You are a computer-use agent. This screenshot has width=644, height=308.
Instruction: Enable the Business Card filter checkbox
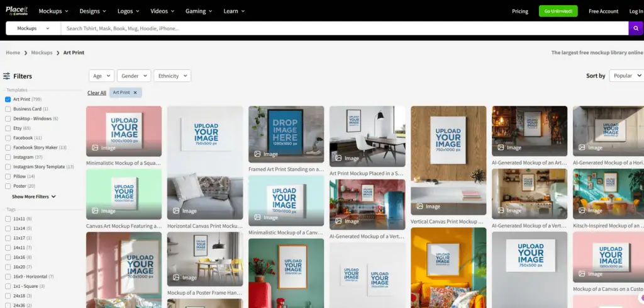8,109
